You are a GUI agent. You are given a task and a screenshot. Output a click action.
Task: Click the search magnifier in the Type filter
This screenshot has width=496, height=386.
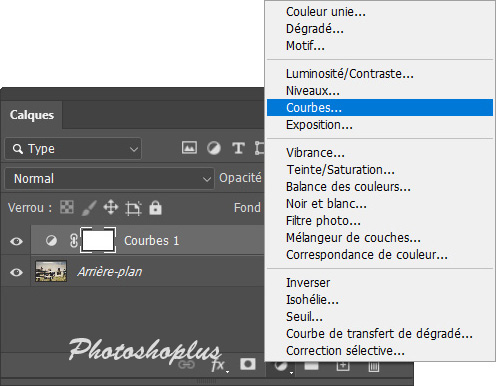click(x=18, y=149)
